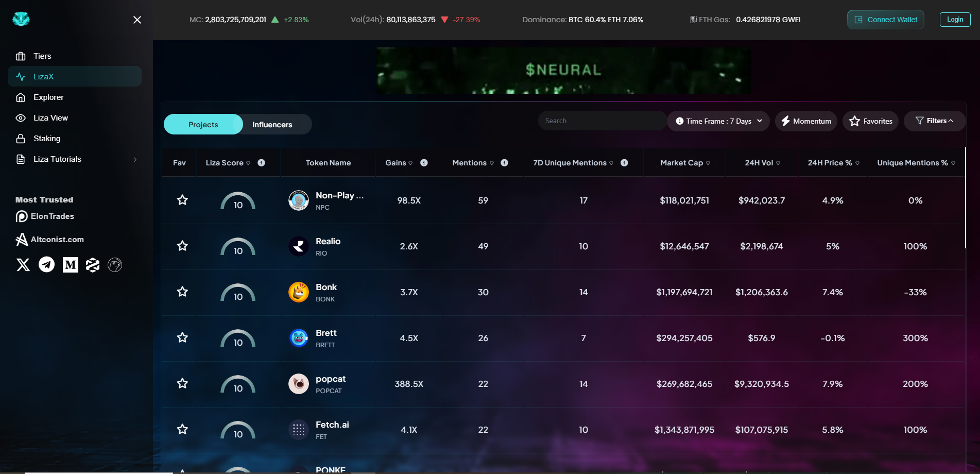Click the Brett token logo
Image resolution: width=980 pixels, height=474 pixels.
(299, 338)
